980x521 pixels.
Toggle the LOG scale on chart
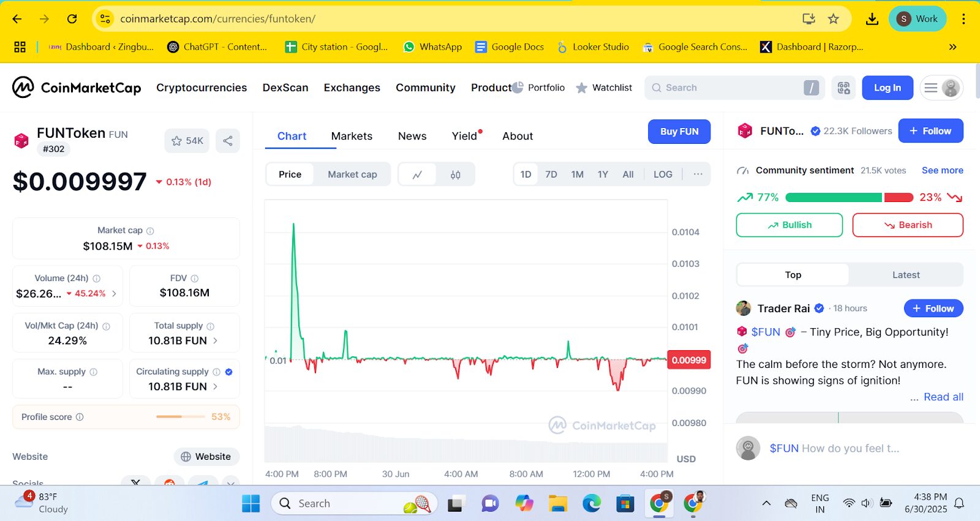click(x=663, y=174)
